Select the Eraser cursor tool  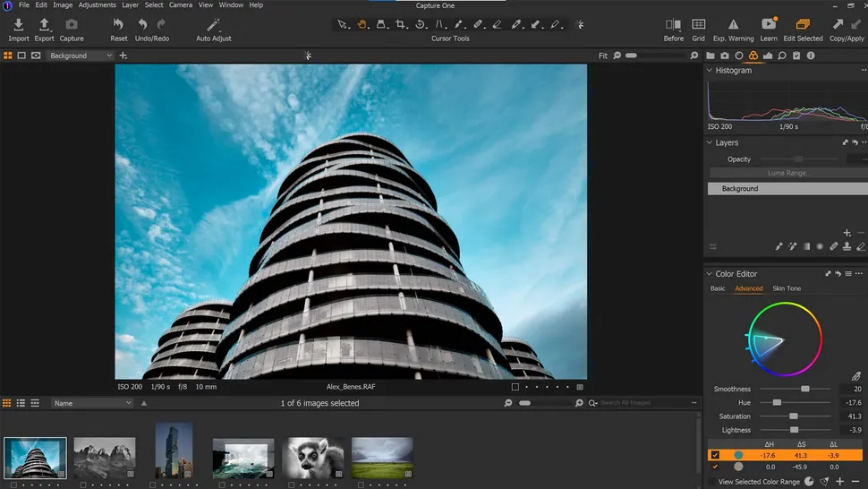(x=498, y=24)
